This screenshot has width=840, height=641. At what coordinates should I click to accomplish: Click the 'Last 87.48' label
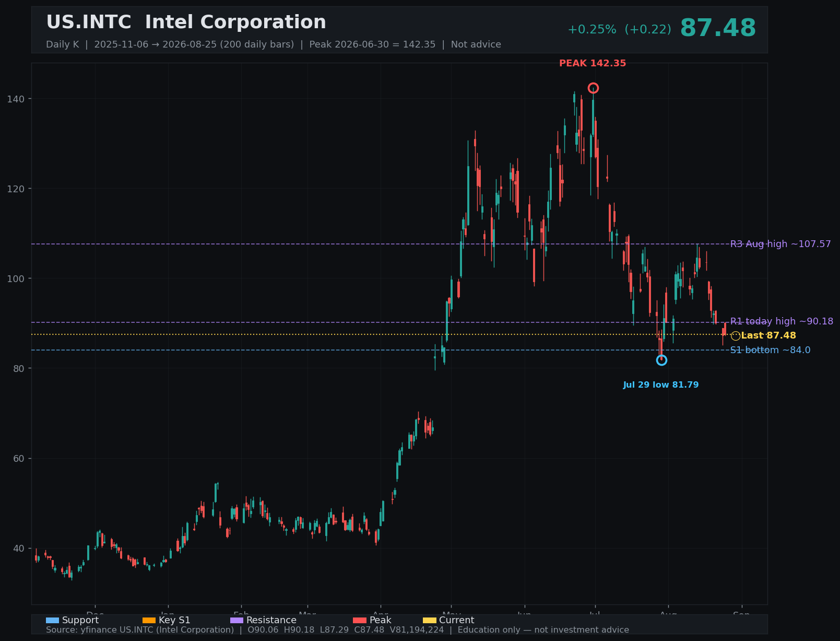(x=768, y=336)
